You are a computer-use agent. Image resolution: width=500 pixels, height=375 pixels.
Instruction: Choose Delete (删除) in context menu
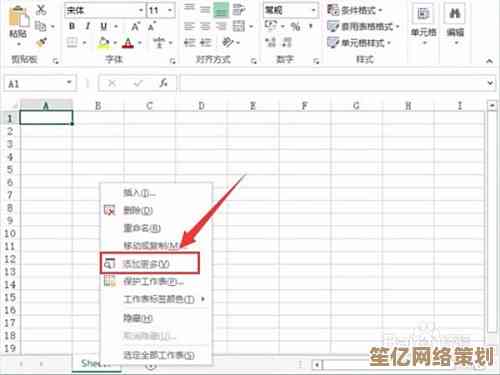(156, 210)
